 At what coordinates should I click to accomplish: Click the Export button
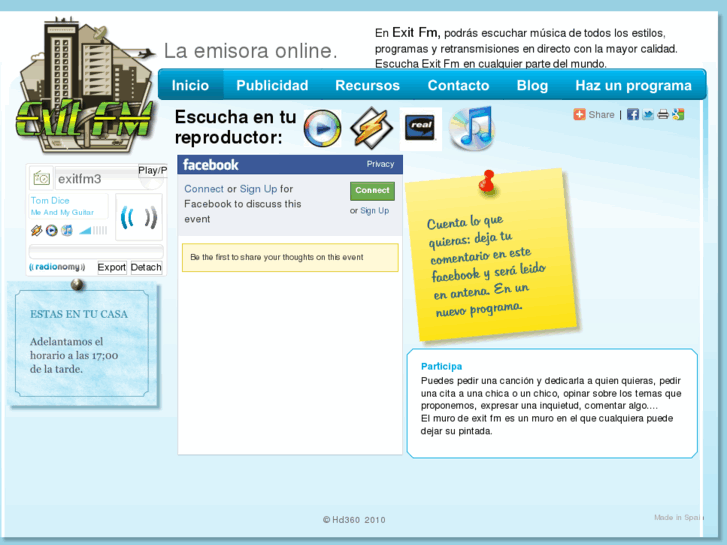[x=112, y=267]
